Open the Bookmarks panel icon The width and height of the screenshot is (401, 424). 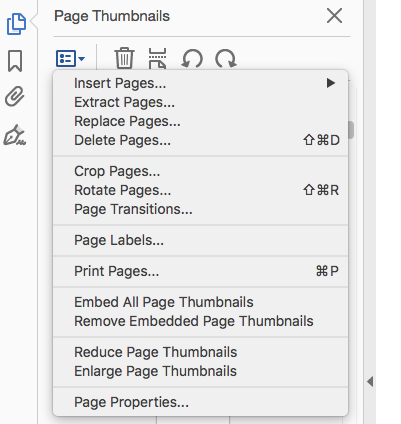tap(15, 61)
